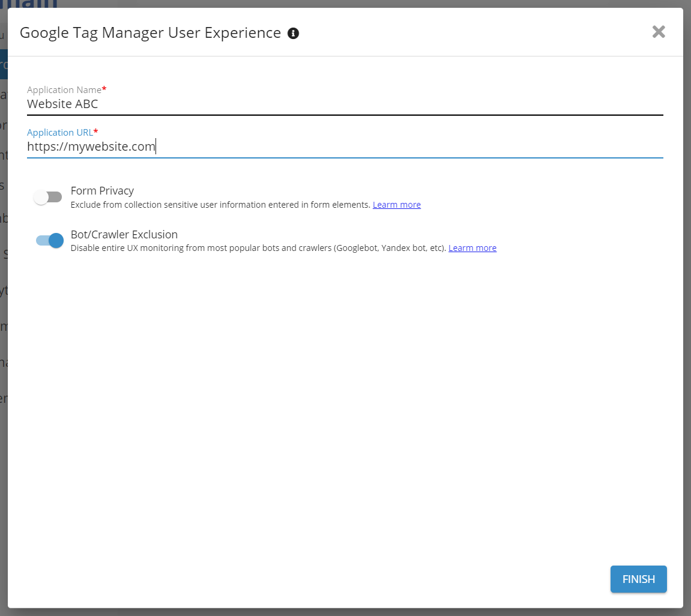Open Learn more link for Bot/Crawler Exclusion

click(472, 248)
